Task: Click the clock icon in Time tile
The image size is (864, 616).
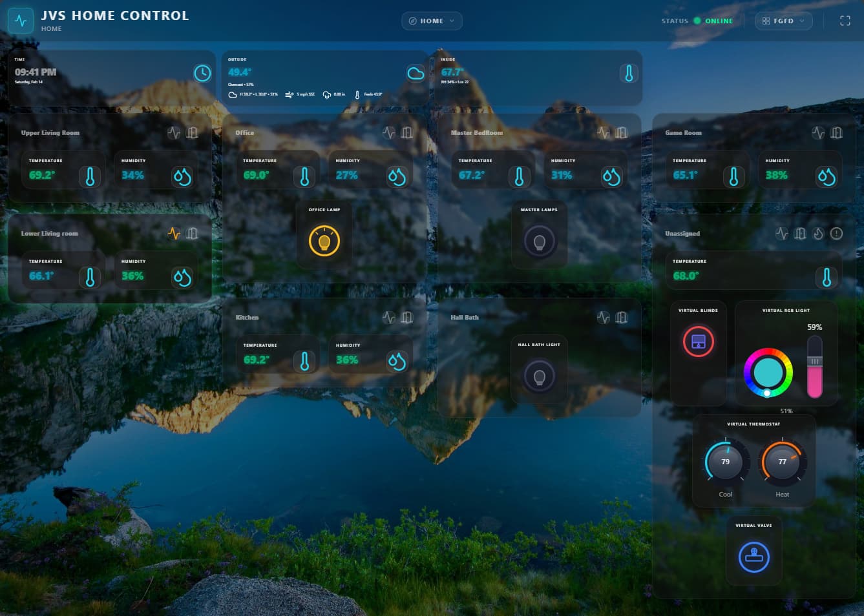Action: [202, 74]
